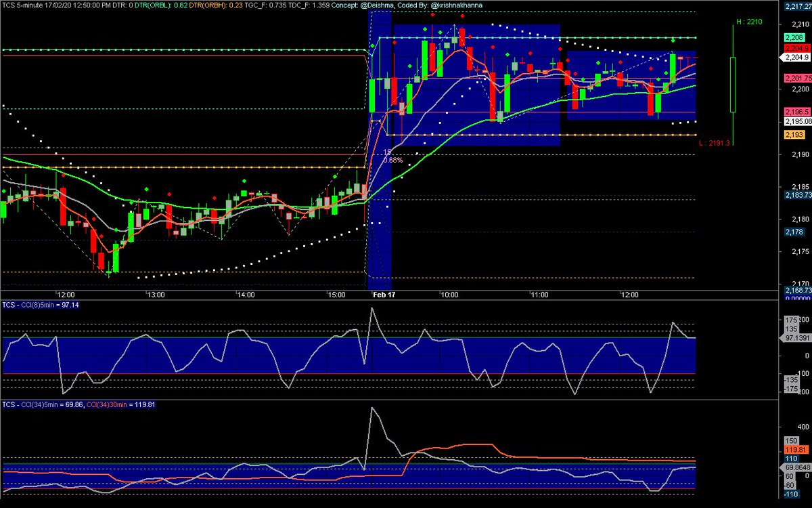
Task: Click the '2,217.27' price axis label
Action: coord(796,7)
